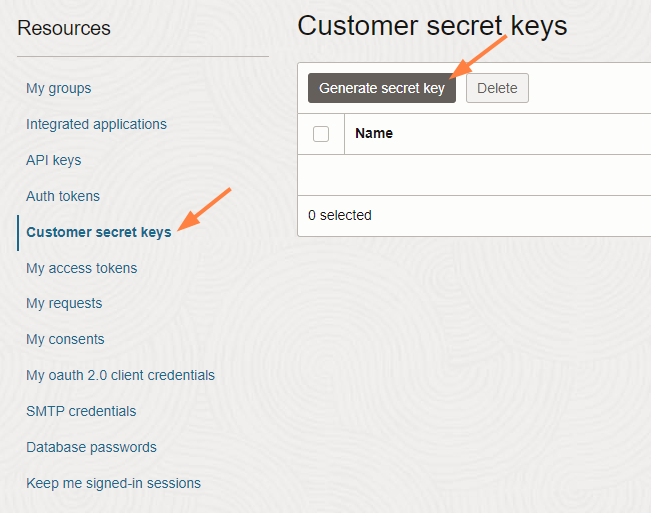Click the Resources sidebar heading
This screenshot has width=651, height=513.
tap(64, 28)
